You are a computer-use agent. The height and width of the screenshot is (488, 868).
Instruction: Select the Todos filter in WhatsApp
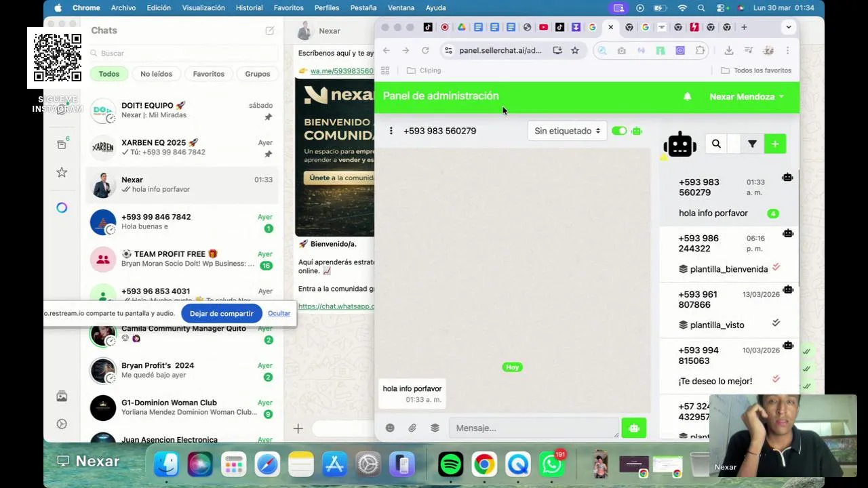click(x=108, y=74)
